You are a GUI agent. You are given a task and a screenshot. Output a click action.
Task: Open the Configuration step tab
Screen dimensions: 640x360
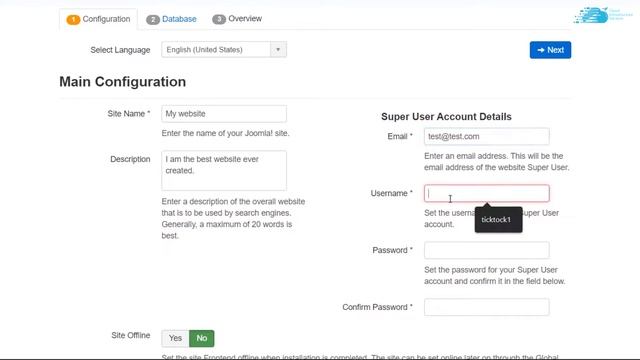(98, 19)
